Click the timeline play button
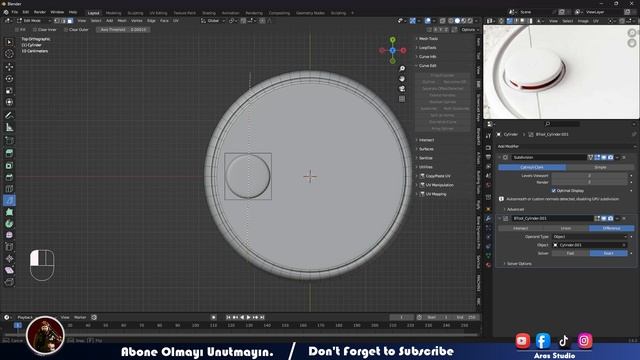 [x=249, y=317]
